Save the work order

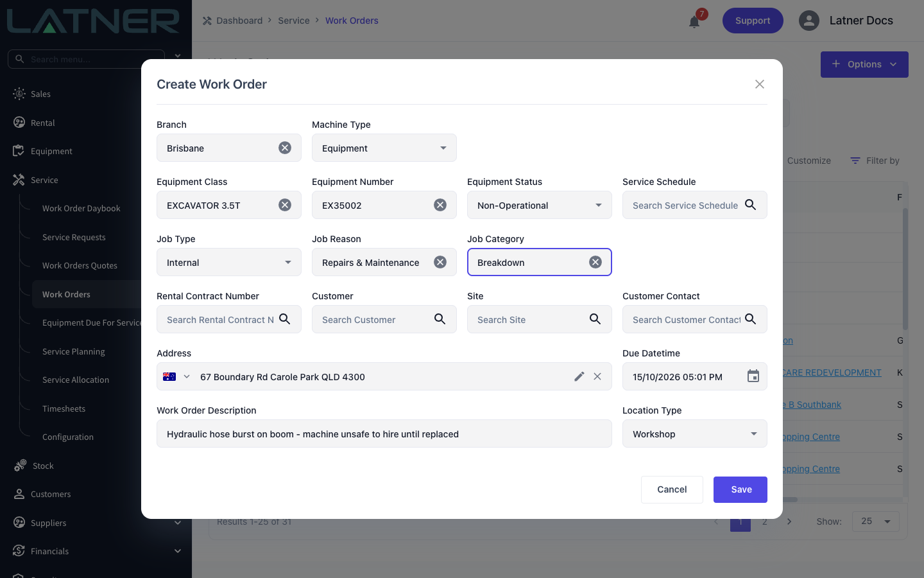pyautogui.click(x=740, y=489)
